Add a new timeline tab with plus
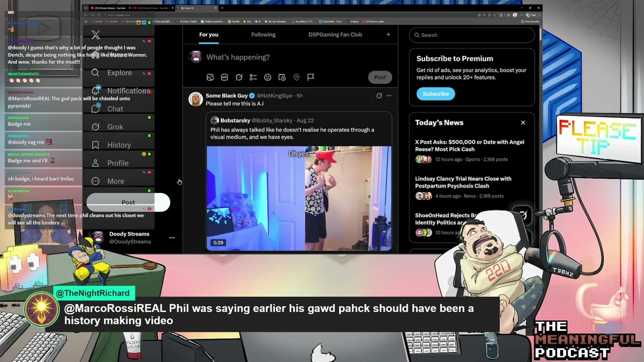 (388, 35)
